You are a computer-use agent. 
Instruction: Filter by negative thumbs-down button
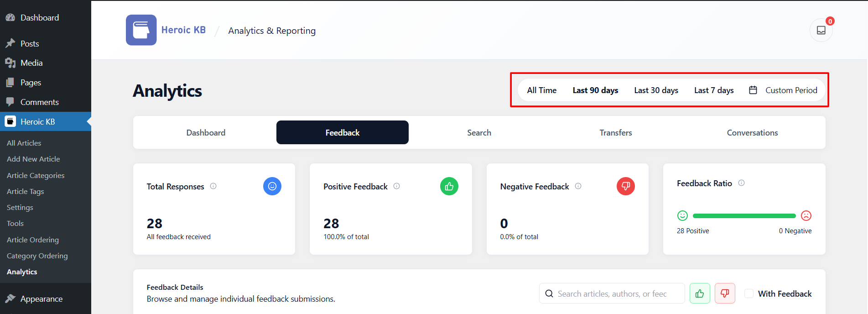click(x=725, y=293)
